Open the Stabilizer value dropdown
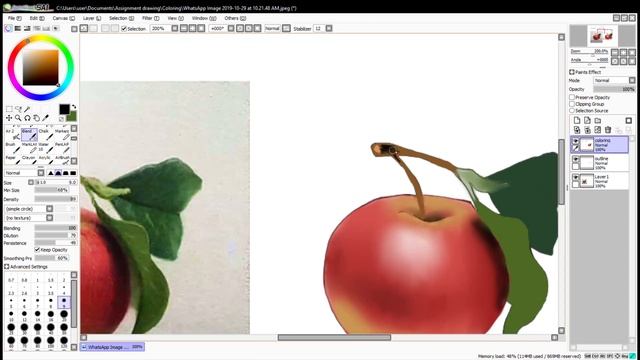 click(x=329, y=29)
